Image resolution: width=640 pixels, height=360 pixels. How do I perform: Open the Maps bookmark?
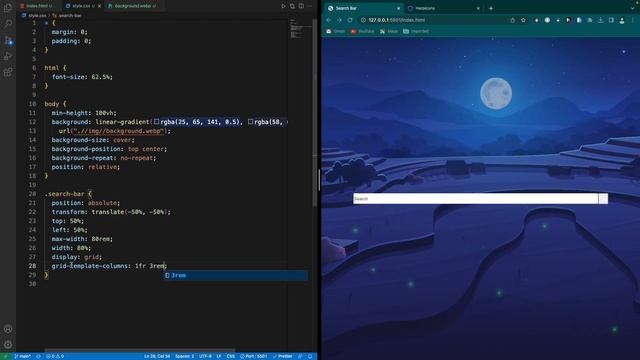pos(389,31)
